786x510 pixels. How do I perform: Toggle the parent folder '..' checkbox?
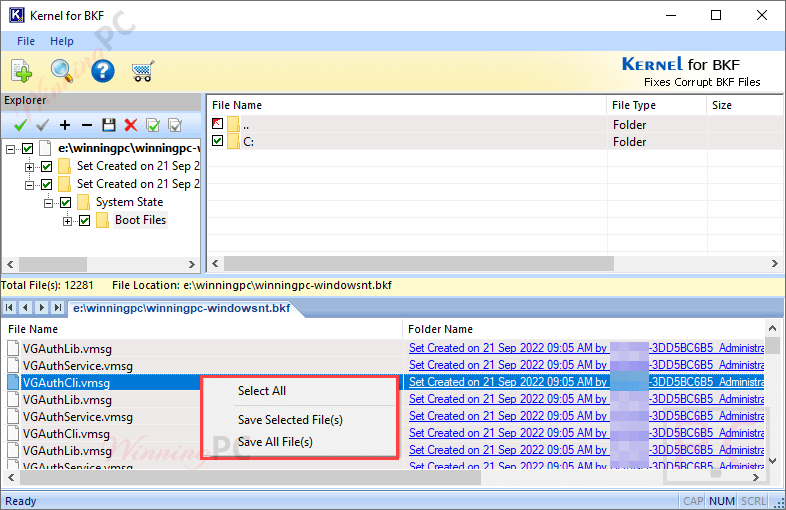[218, 123]
